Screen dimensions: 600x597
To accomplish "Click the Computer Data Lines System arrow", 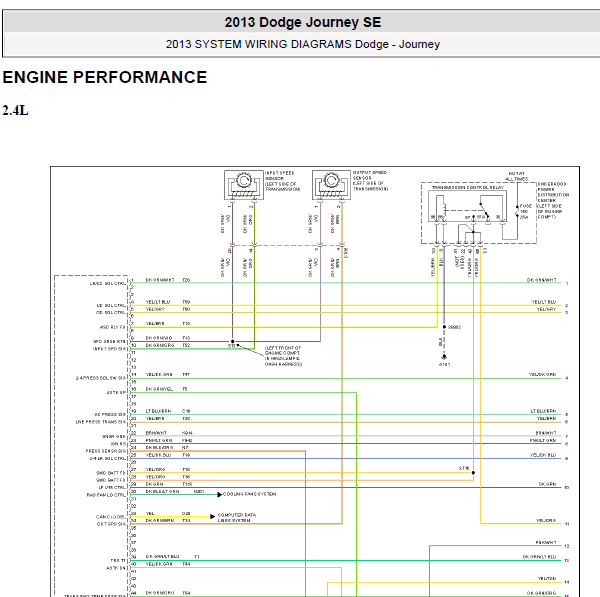I will point(211,515).
